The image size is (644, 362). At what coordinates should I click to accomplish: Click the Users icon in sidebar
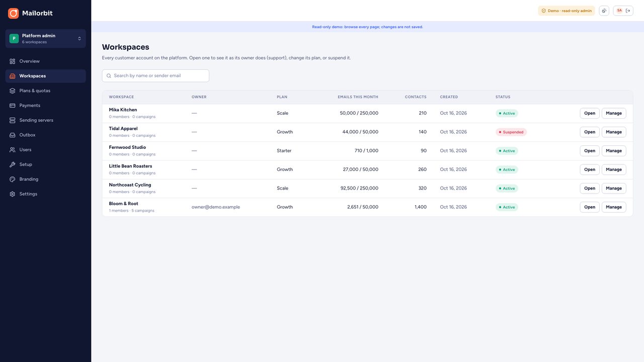pos(13,150)
